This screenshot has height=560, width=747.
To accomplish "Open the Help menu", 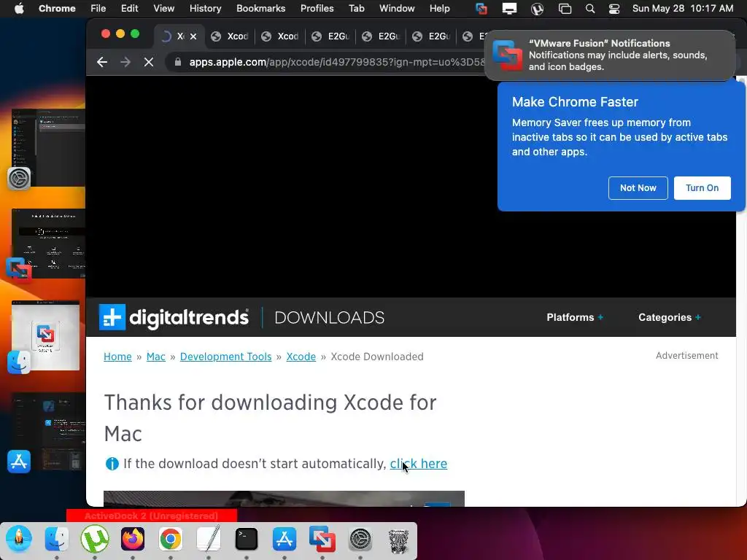I will (x=439, y=9).
